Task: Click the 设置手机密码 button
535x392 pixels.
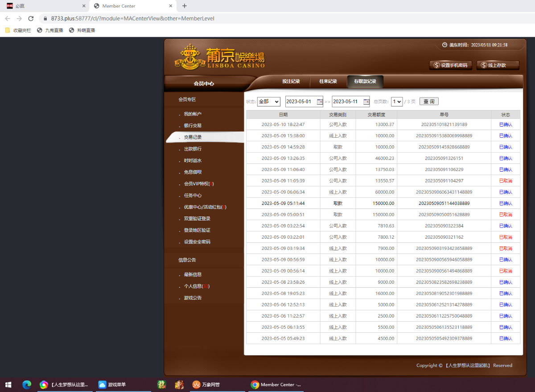Action: point(450,65)
